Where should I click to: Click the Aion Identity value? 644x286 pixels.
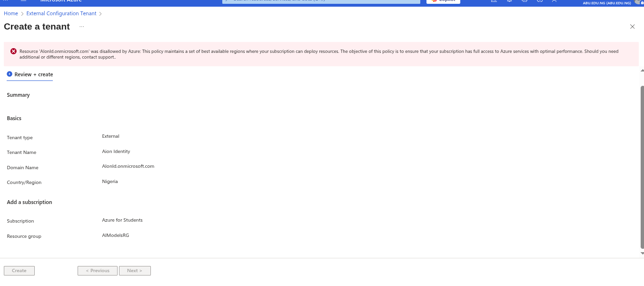coord(116,152)
